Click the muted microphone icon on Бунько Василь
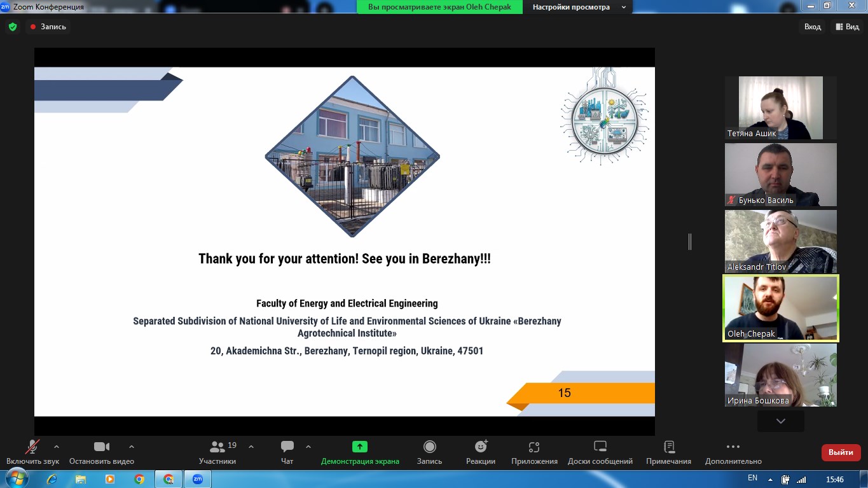 pyautogui.click(x=731, y=200)
